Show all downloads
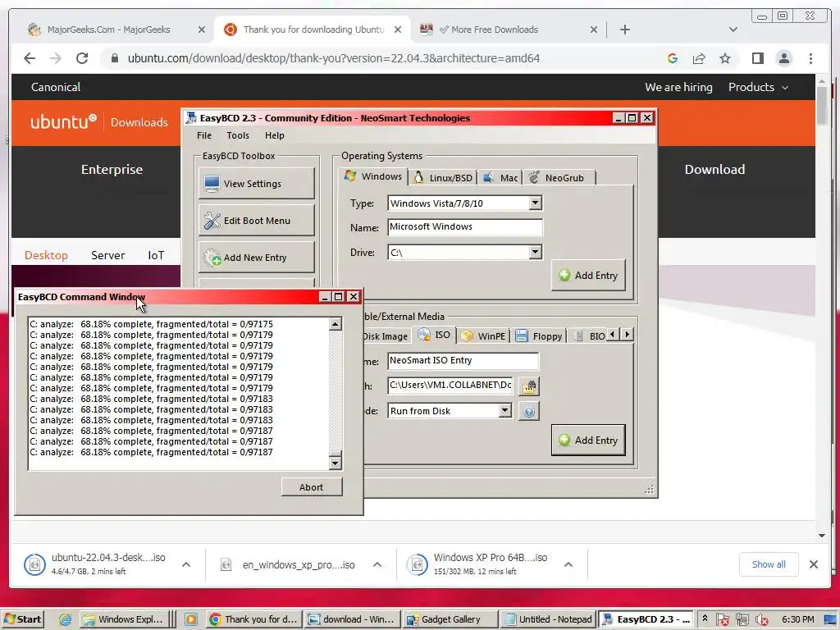Screen dimensions: 840x630 pos(768,564)
